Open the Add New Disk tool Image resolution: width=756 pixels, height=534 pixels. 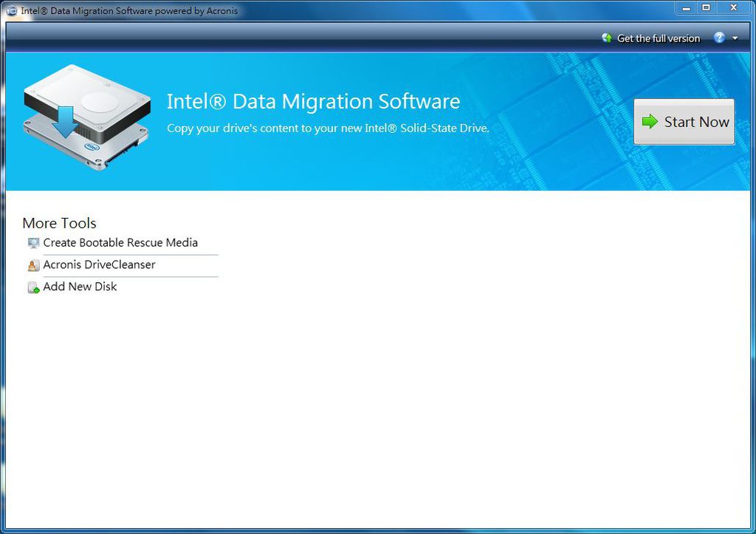(80, 287)
